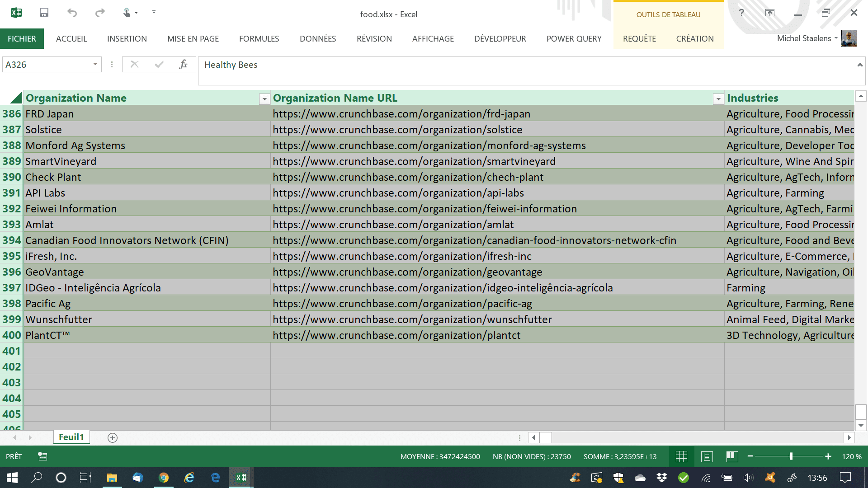Open the FORMULES ribbon tab
The image size is (868, 488).
coord(259,39)
